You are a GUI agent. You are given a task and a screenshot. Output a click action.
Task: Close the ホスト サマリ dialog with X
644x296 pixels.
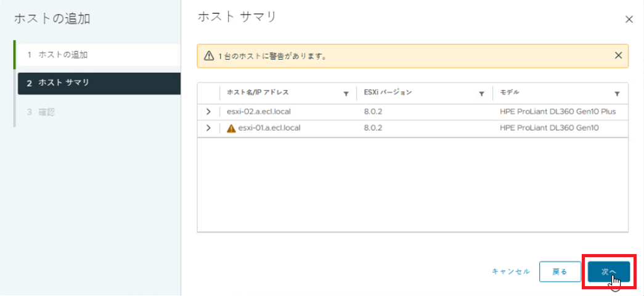coord(629,20)
